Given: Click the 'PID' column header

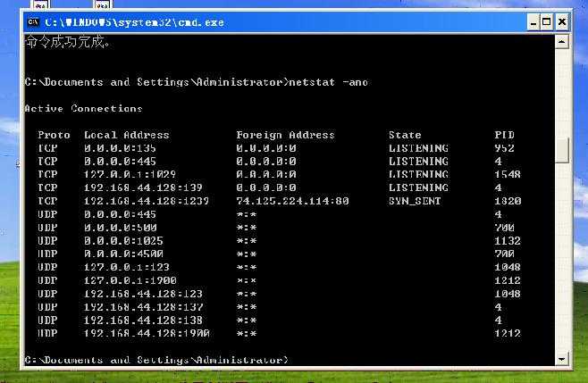Looking at the screenshot, I should click(x=504, y=135).
